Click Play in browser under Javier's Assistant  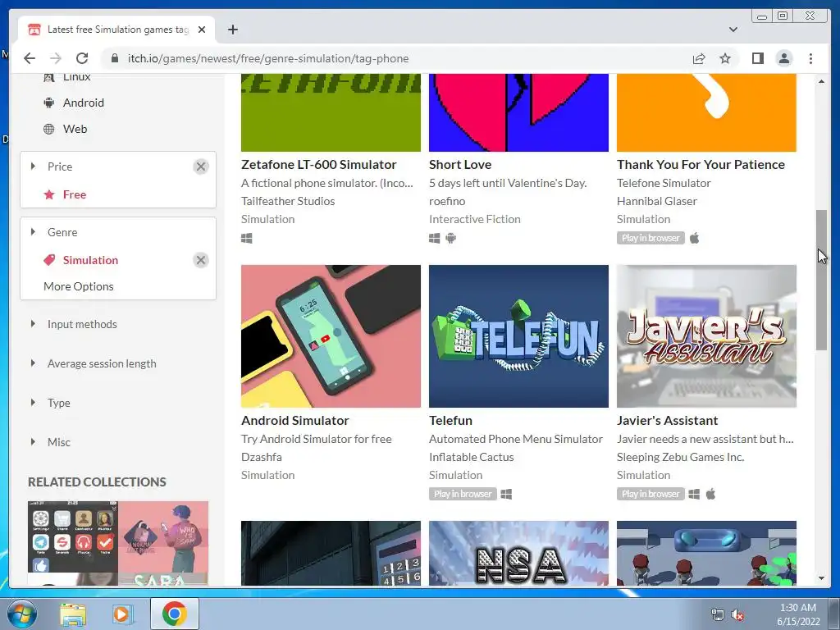(x=651, y=494)
